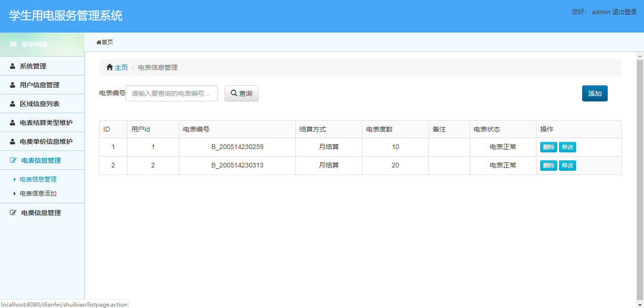
Task: Click the 退出登录 link
Action: click(x=625, y=12)
